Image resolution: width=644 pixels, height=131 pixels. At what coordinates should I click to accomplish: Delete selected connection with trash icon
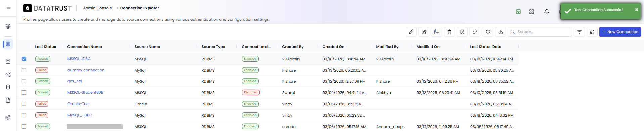[x=449, y=32]
